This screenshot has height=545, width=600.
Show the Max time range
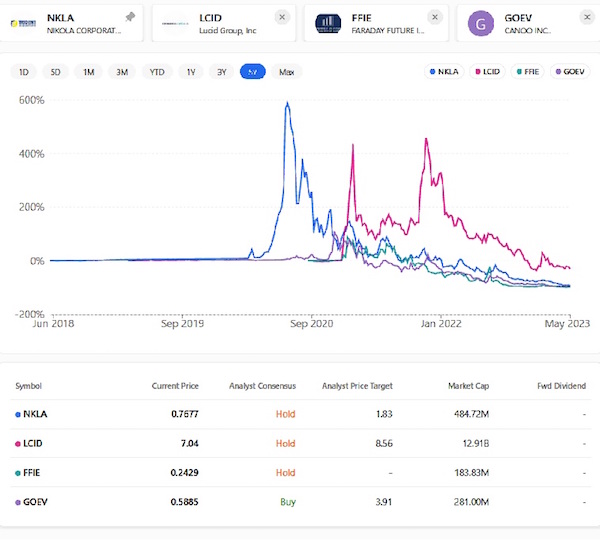tap(287, 72)
